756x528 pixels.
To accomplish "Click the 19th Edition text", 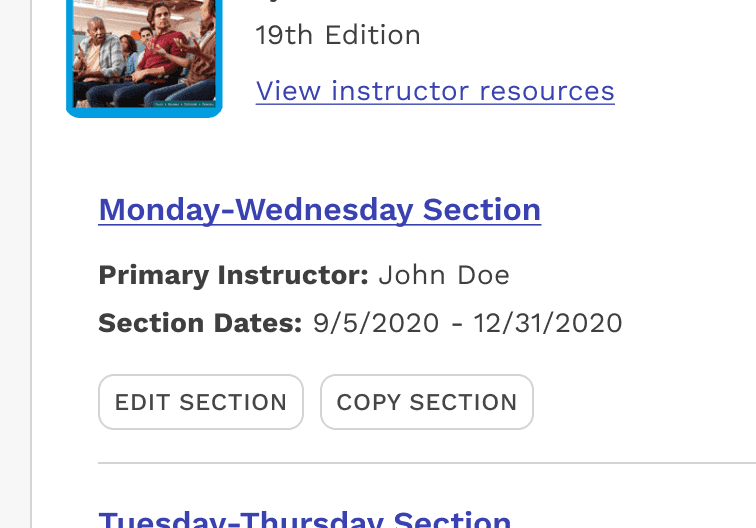I will tap(338, 36).
